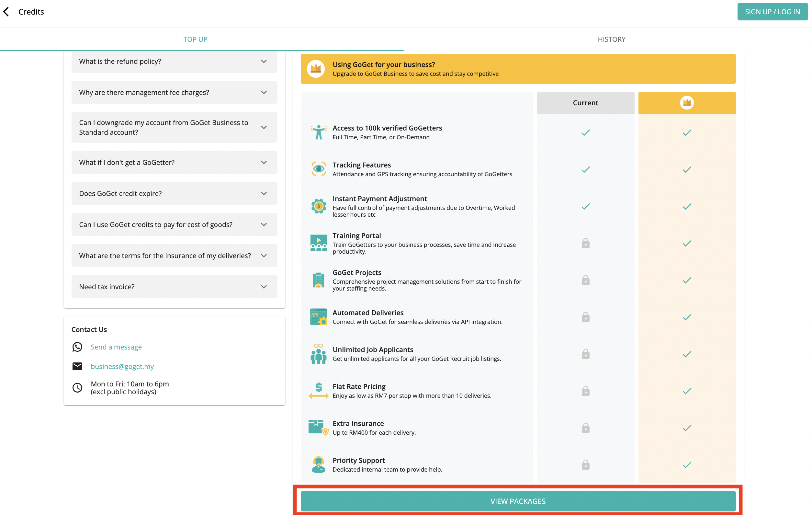Expand 'What if I don't get a GoGetter?'

click(x=174, y=162)
